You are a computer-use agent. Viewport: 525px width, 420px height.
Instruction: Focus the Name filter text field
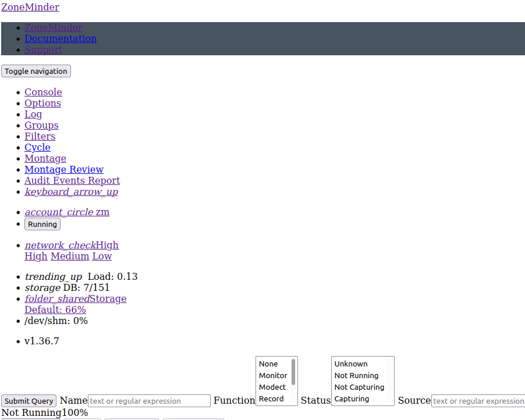click(150, 401)
